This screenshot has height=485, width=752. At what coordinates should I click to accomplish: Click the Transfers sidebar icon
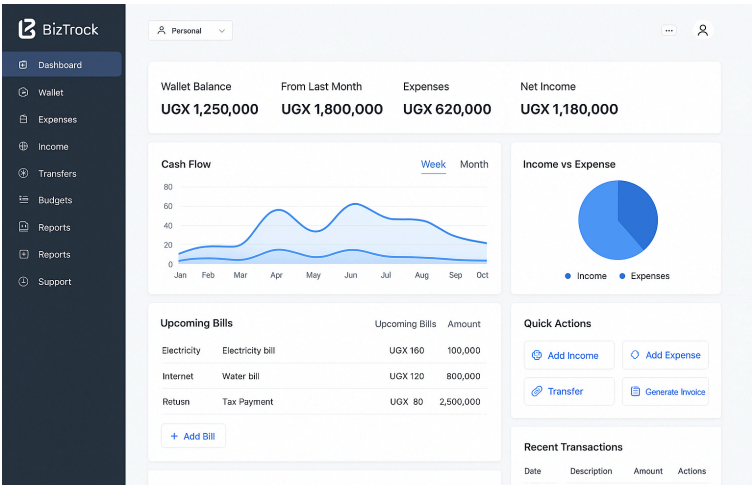(23, 173)
